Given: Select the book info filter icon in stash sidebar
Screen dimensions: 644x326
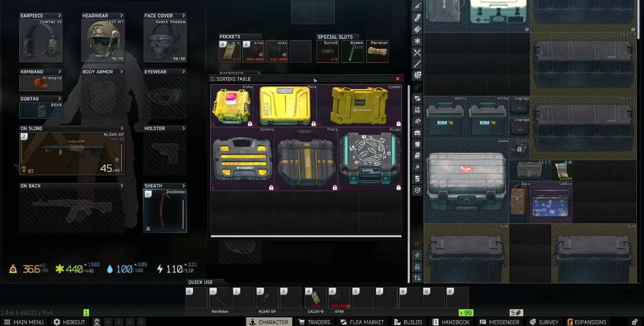Looking at the screenshot, I should point(417,155).
